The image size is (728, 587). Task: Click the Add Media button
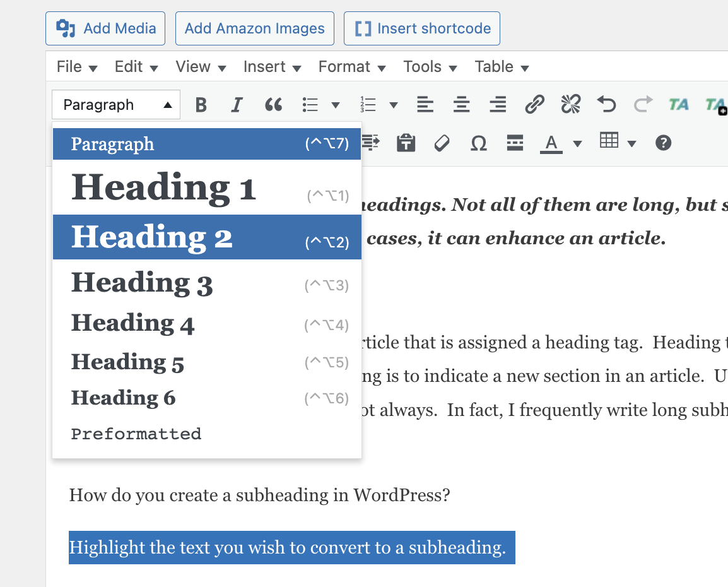pos(105,28)
